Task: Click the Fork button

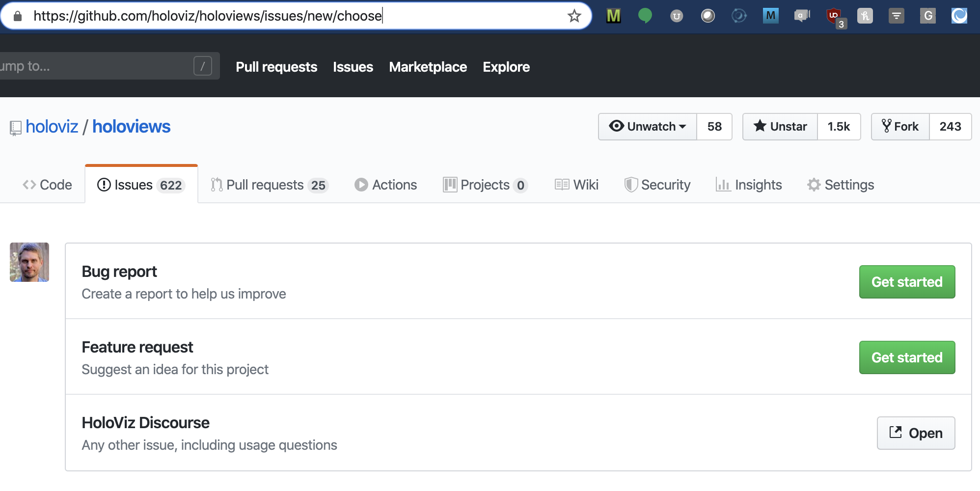Action: tap(900, 127)
